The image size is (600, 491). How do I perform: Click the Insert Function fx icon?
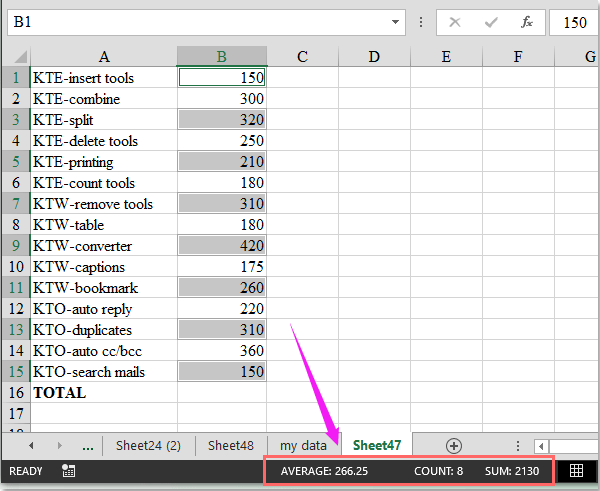527,22
